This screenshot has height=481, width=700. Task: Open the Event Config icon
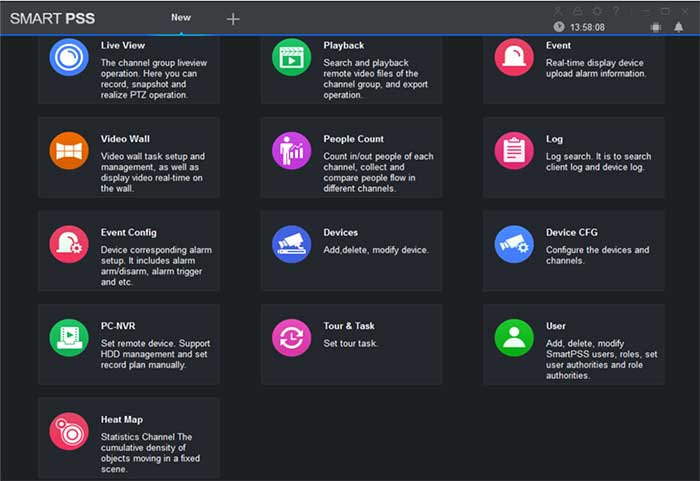point(69,244)
